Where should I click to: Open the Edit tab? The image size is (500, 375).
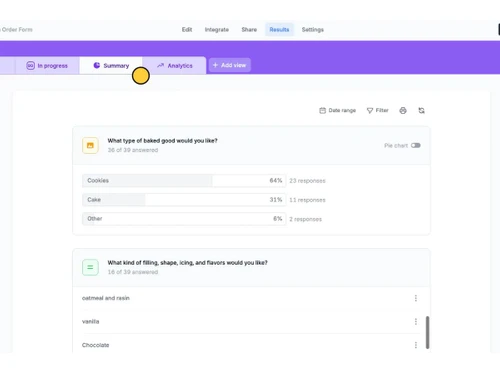(x=187, y=30)
